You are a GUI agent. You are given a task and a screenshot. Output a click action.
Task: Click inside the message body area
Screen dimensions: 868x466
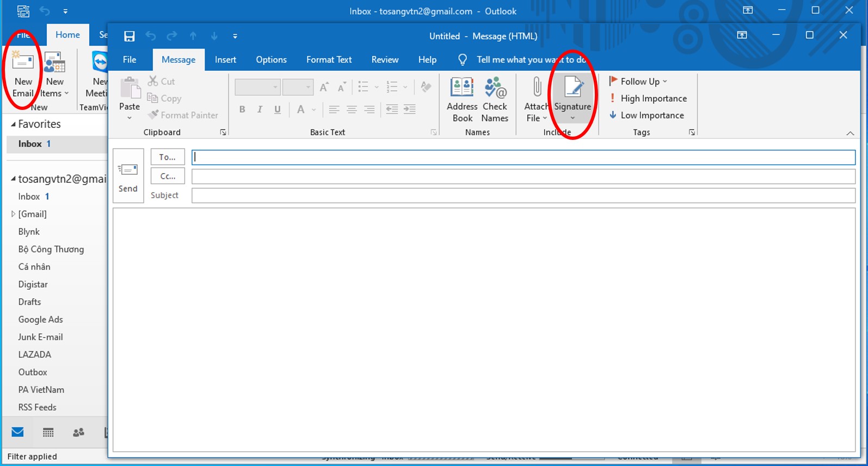point(484,329)
